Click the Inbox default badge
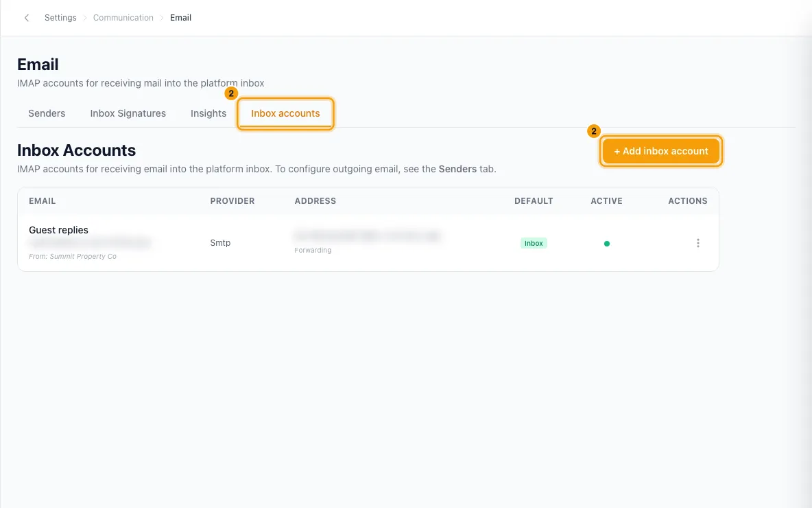Screen dimensions: 812x508 (x=534, y=243)
